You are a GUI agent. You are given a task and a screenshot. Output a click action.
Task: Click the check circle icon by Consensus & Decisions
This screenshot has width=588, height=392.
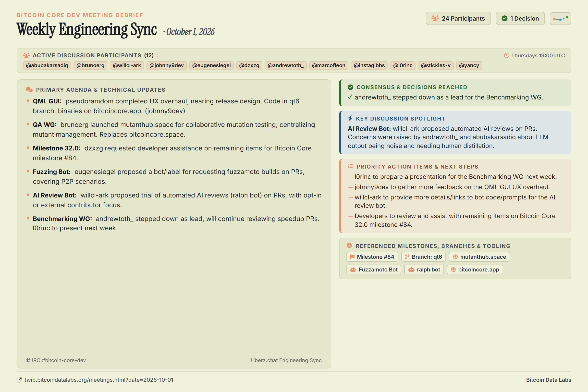(351, 87)
